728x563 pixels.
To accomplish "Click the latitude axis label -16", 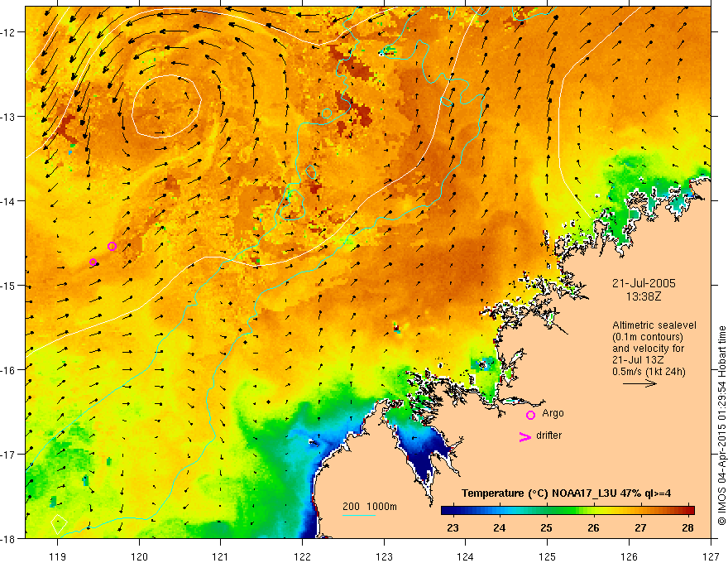I will pos(8,370).
